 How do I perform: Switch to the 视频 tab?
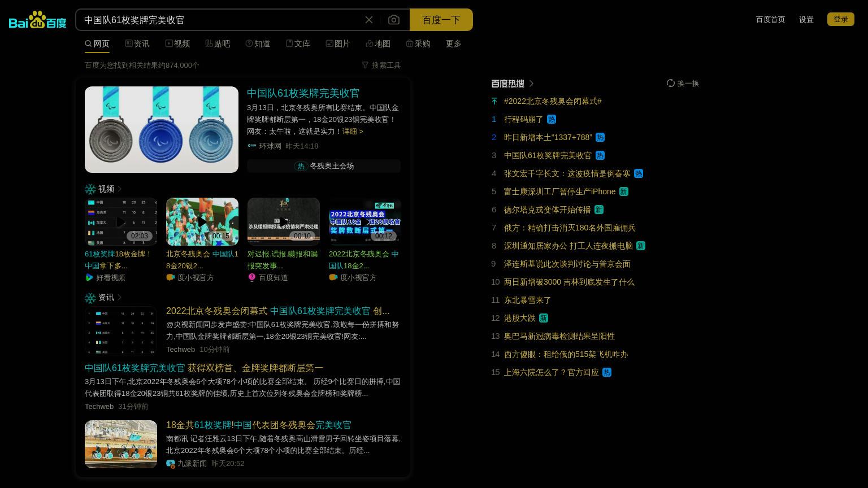177,43
